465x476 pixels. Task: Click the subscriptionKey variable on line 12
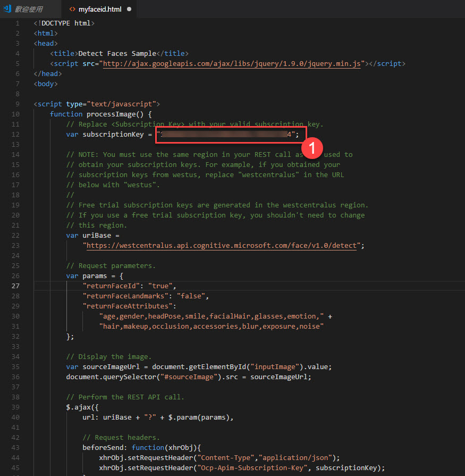(x=113, y=135)
